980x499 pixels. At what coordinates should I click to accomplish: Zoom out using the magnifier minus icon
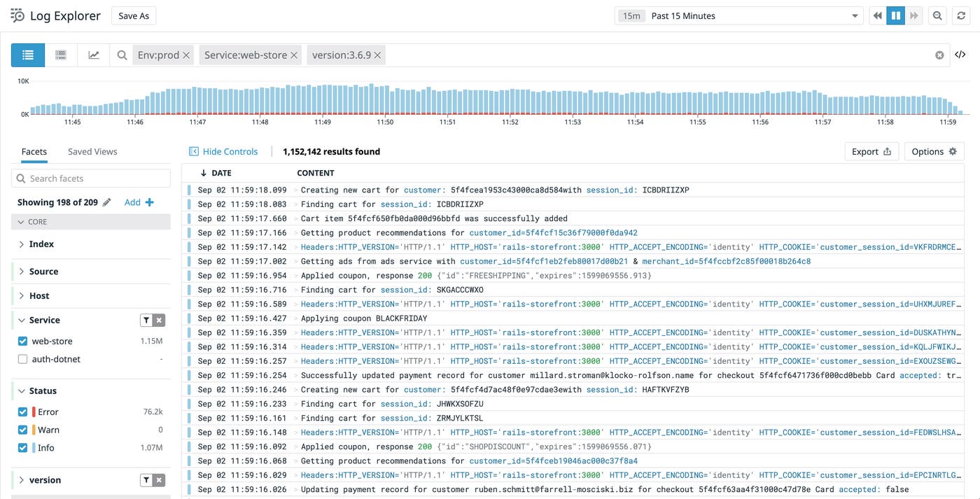tap(937, 15)
